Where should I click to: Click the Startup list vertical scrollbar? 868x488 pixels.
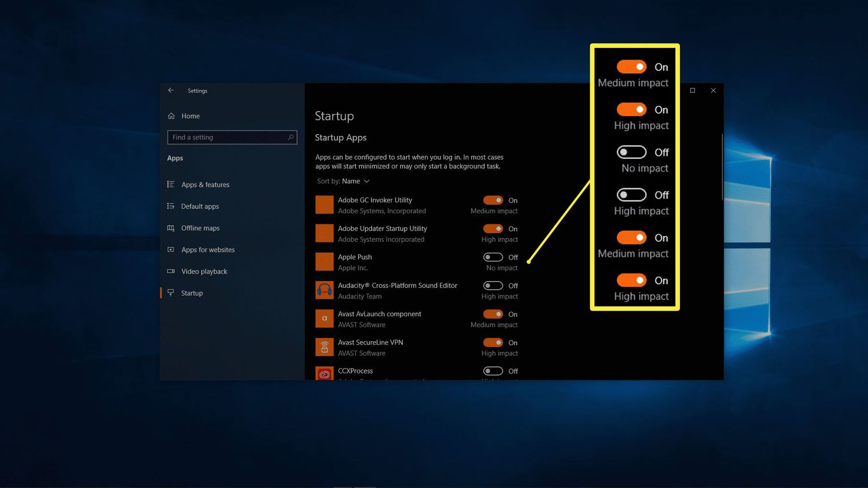(722, 168)
